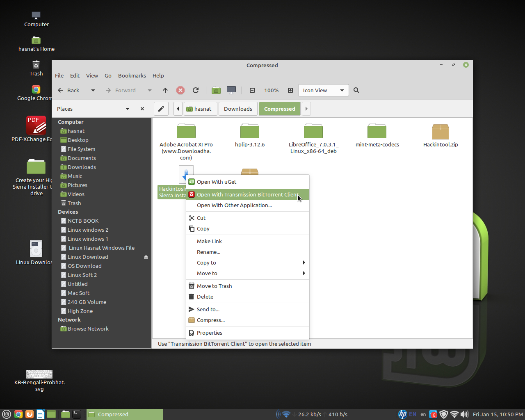Viewport: 525px width, 420px height.
Task: Reset zoom via the 100% label
Action: coord(272,90)
